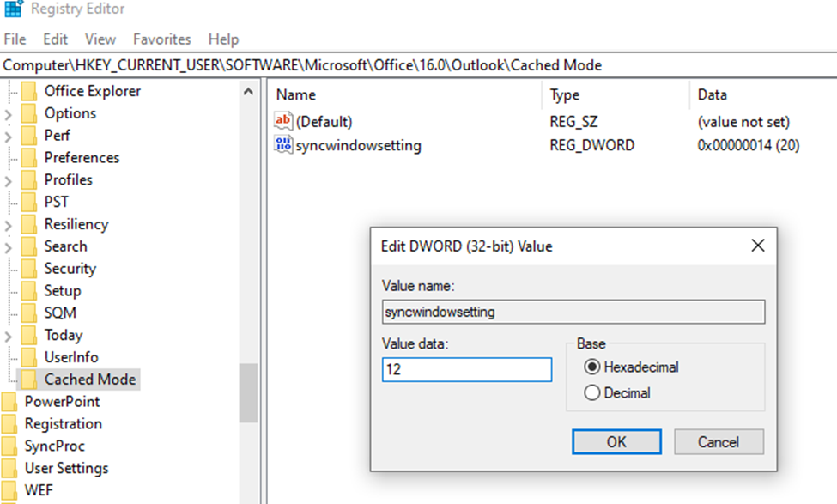837x504 pixels.
Task: Expand the Perf key
Action: pos(8,137)
